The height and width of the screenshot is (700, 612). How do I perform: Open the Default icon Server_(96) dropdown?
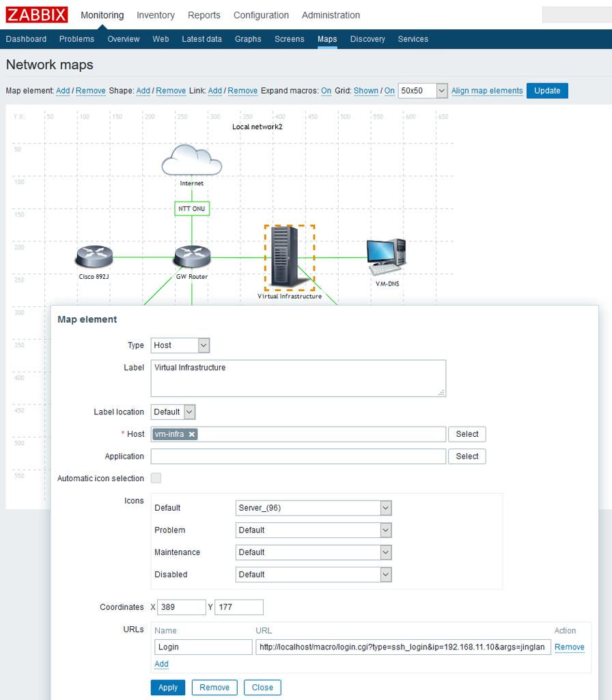314,508
